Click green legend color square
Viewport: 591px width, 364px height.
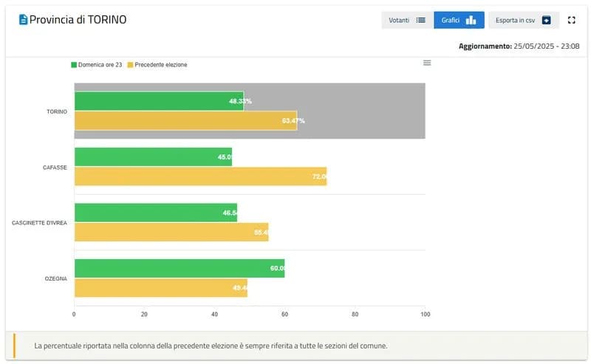pos(74,65)
